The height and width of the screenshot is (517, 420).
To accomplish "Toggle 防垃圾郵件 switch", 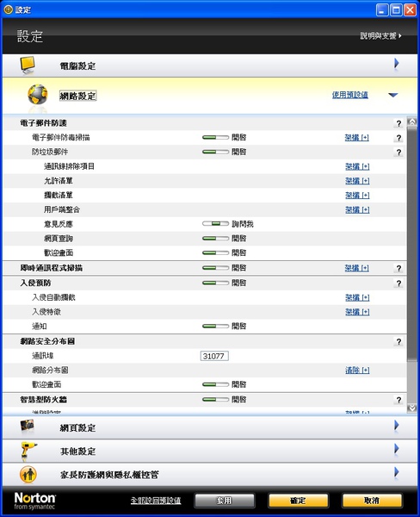I will coord(215,152).
